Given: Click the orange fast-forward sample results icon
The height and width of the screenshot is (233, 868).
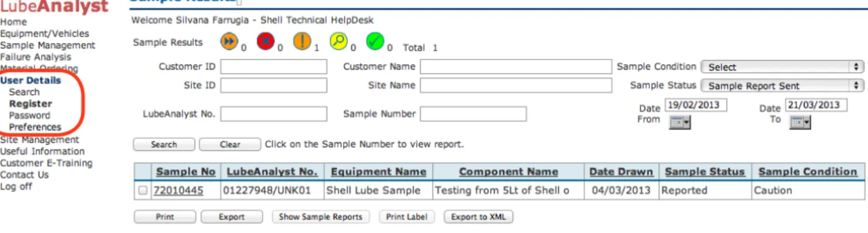Looking at the screenshot, I should point(229,42).
